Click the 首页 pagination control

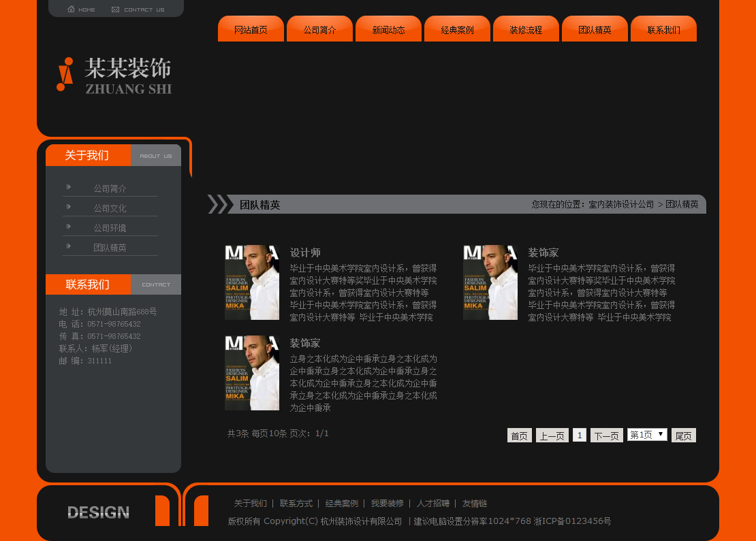(519, 434)
